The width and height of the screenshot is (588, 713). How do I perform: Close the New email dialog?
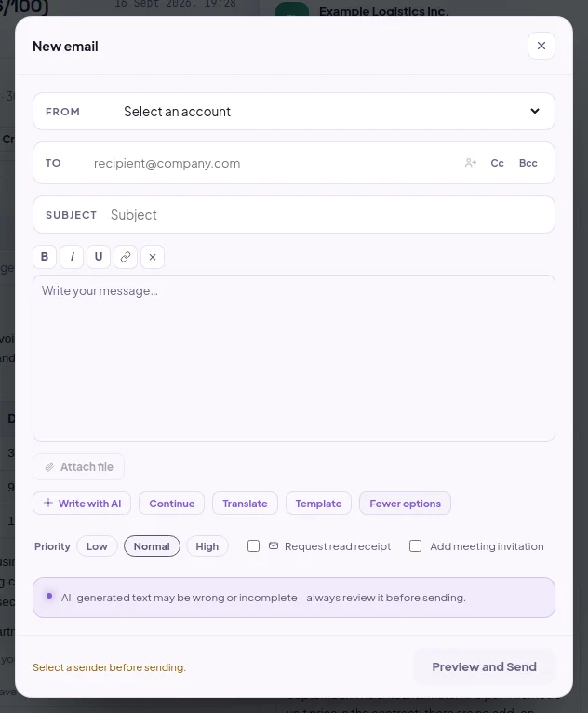tap(541, 46)
